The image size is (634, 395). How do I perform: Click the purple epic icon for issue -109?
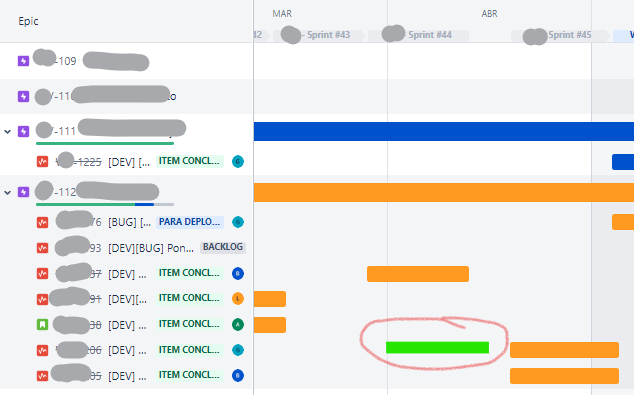23,61
